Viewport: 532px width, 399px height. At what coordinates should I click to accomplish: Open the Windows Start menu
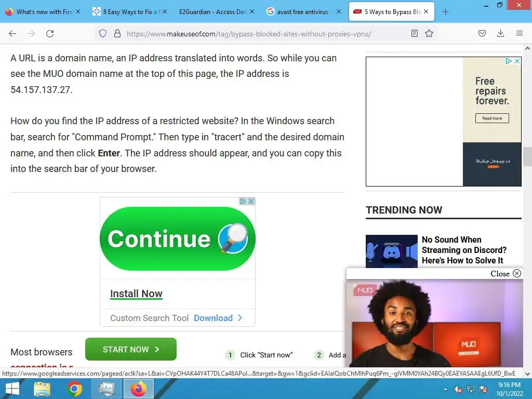[12, 389]
